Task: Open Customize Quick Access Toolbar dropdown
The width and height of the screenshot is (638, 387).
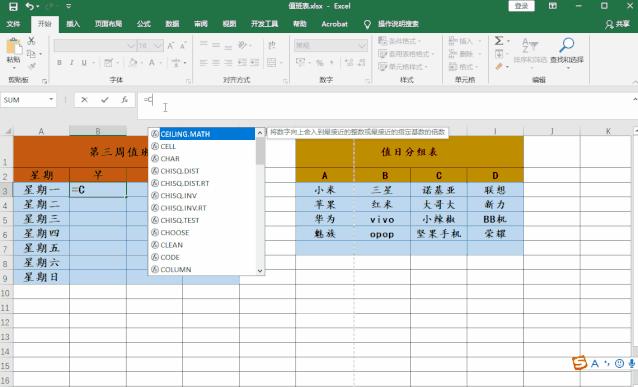Action: [68, 6]
